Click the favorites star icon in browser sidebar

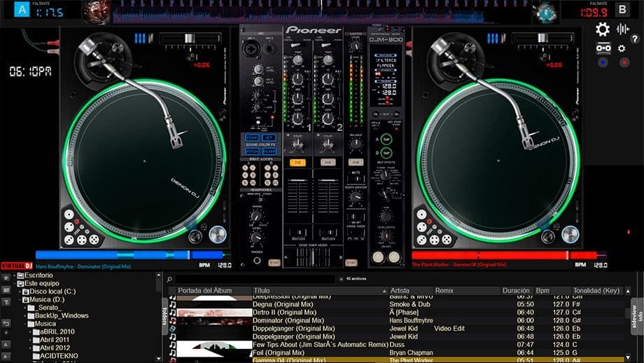pyautogui.click(x=6, y=278)
